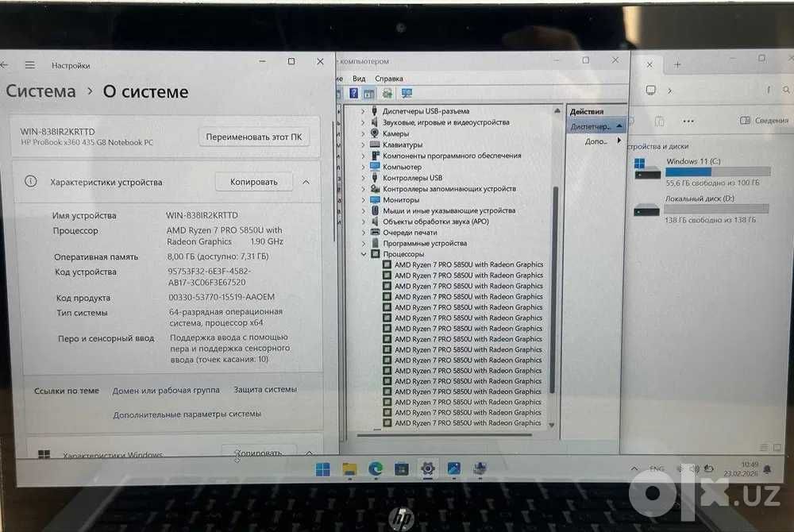Viewport: 794px width, 532px height.
Task: Click scroll-down arrow of device tree
Action: pos(552,425)
